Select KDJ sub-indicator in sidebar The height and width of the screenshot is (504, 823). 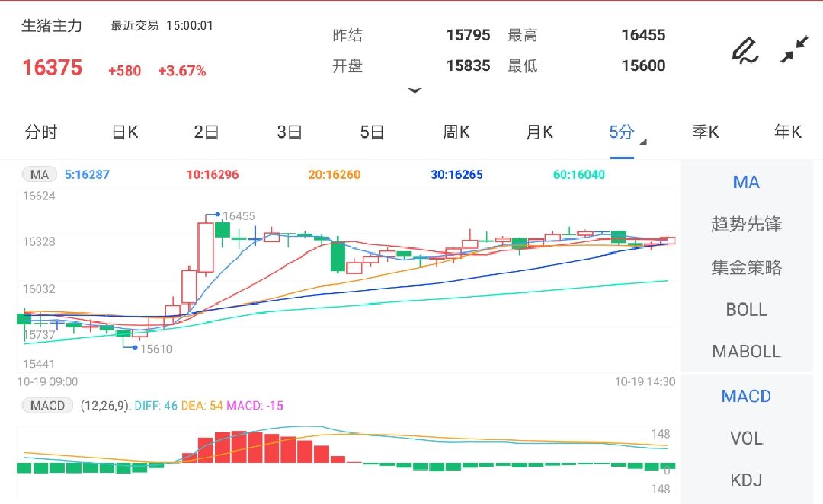pyautogui.click(x=746, y=480)
